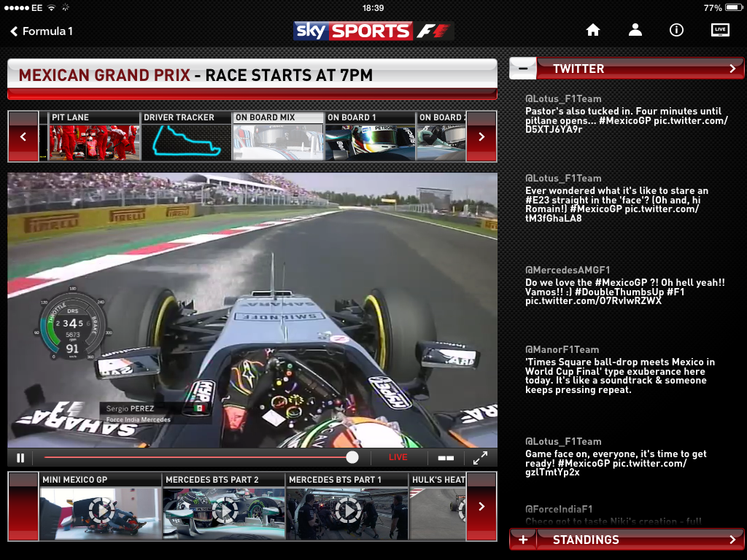Tap the 18:39 clock in status bar
The image size is (747, 560).
pos(373,7)
